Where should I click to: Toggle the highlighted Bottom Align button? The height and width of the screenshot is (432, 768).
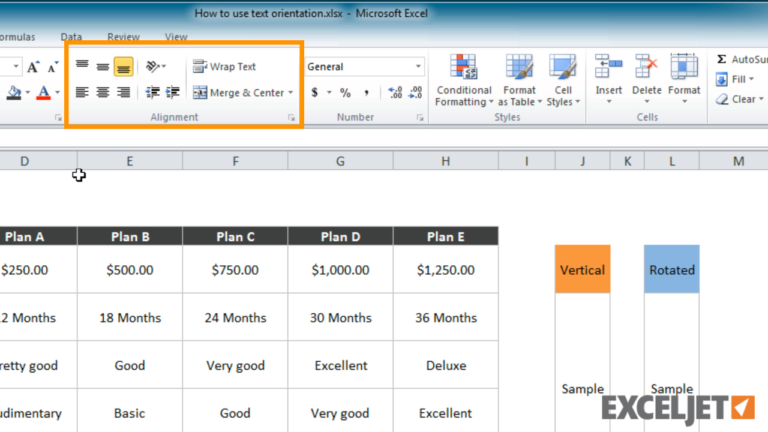click(123, 67)
